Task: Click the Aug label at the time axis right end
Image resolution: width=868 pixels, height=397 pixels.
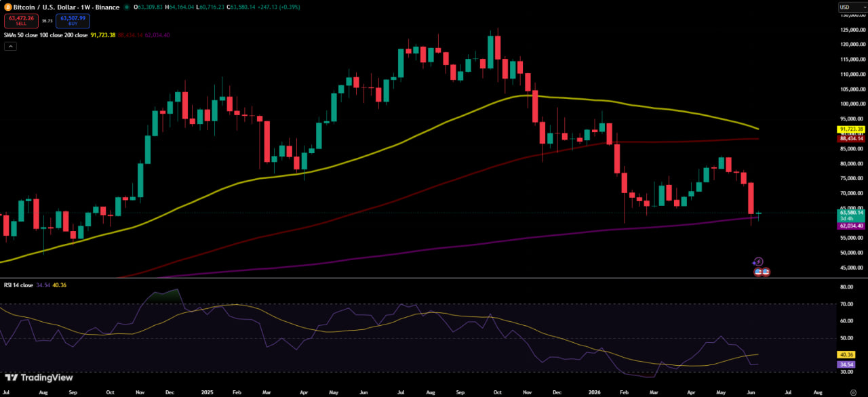Action: (817, 392)
